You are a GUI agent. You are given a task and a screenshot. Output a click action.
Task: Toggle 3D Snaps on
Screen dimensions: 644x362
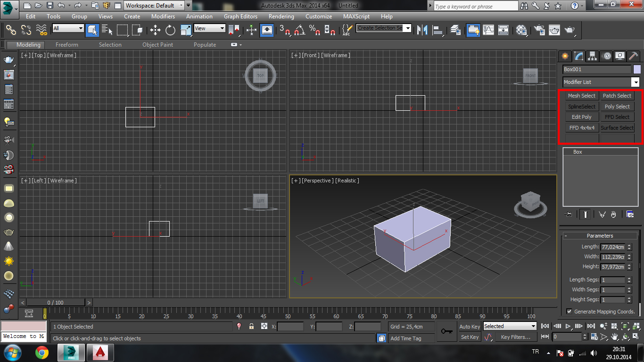(284, 30)
